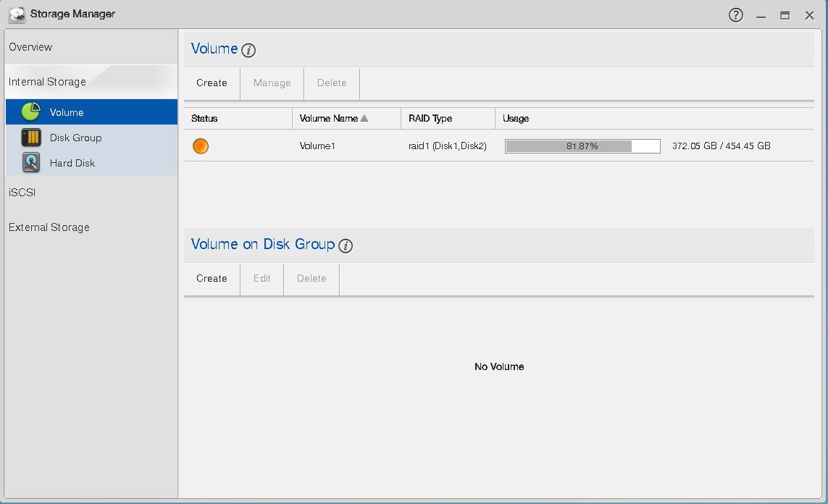828x504 pixels.
Task: Click the Manage button for volumes
Action: coord(272,83)
